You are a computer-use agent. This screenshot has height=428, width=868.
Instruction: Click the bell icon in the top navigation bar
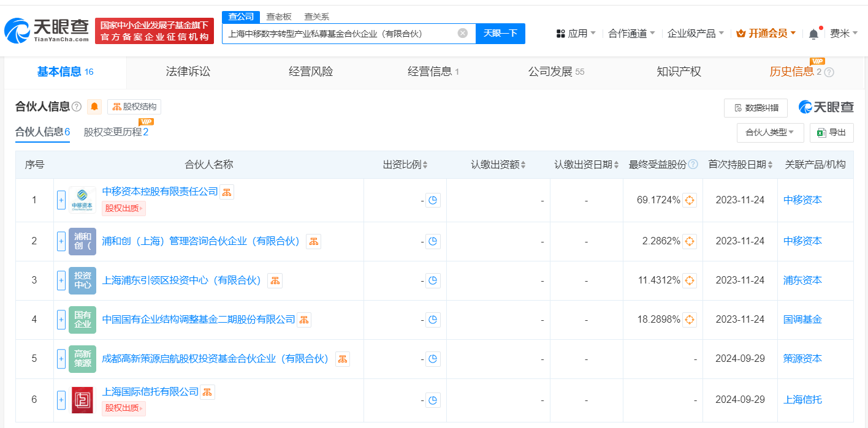(x=813, y=33)
